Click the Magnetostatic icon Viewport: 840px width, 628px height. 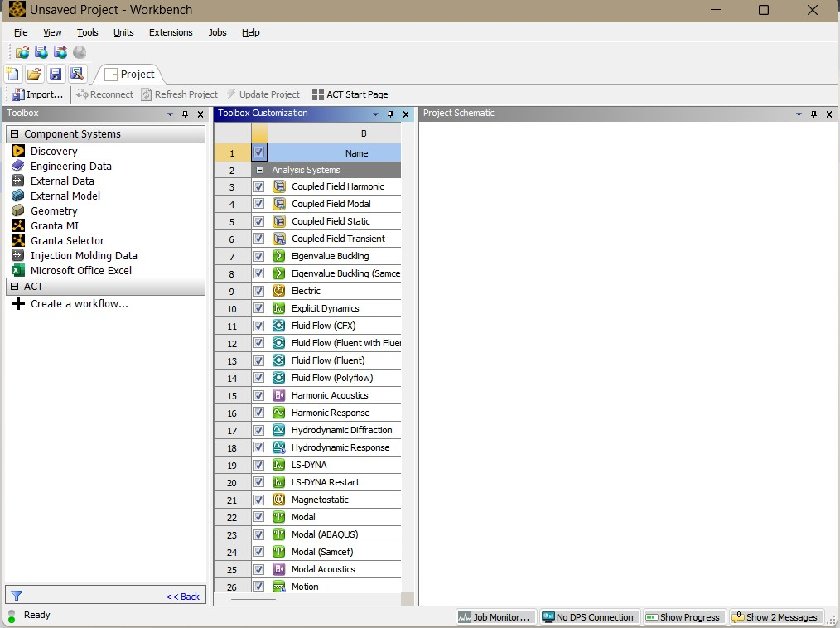278,500
